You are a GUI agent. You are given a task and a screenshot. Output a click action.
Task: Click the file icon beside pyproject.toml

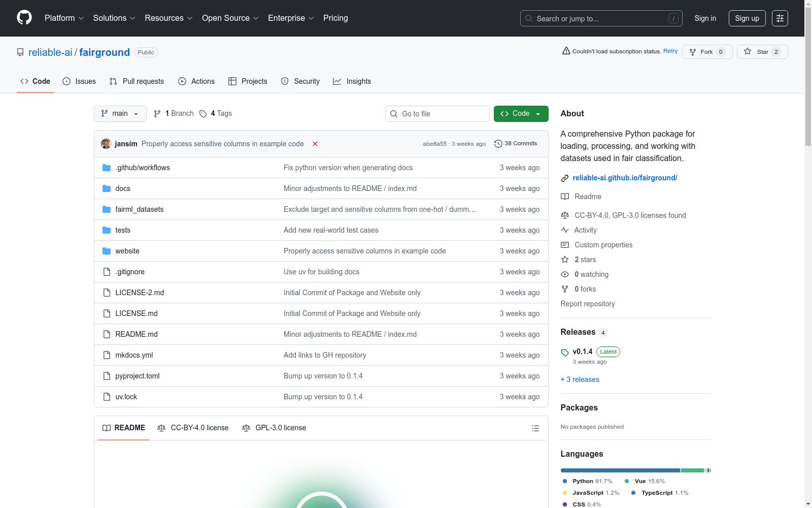(107, 376)
